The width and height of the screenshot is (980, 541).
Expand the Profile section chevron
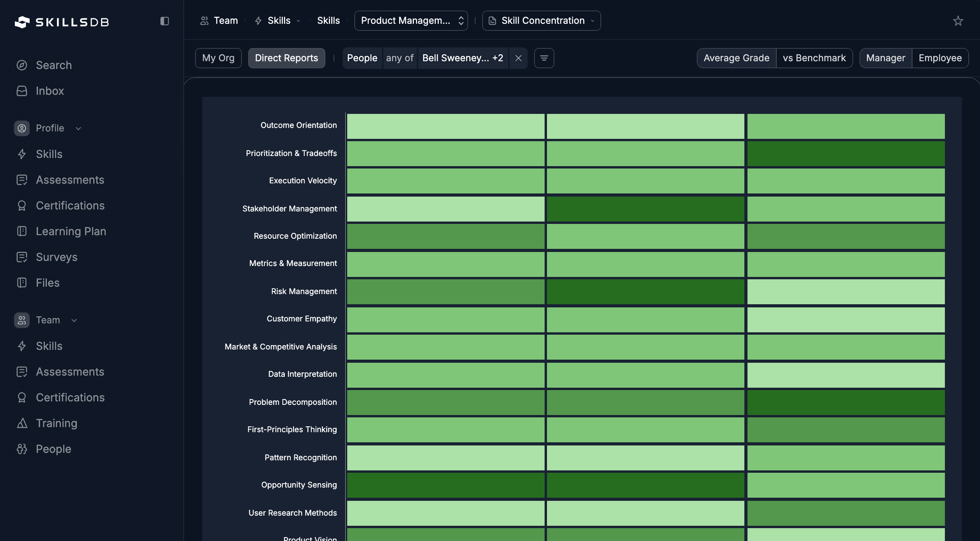[x=79, y=128]
